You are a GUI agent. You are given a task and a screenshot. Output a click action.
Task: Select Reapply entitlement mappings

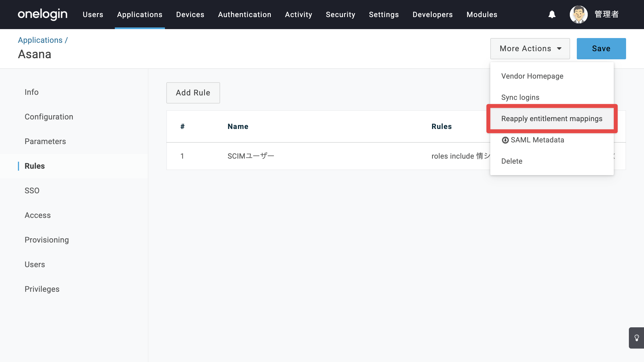pyautogui.click(x=552, y=119)
